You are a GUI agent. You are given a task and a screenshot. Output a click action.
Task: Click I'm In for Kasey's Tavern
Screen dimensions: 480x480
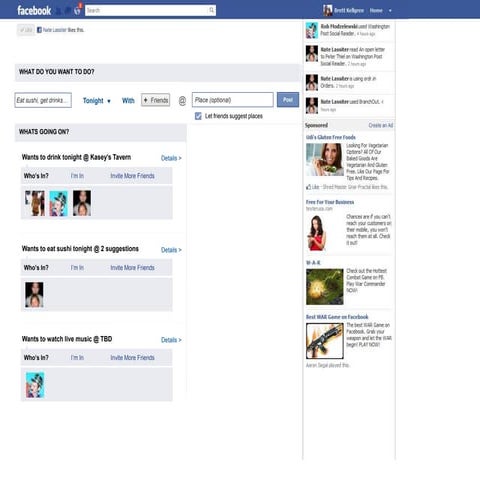click(x=77, y=176)
